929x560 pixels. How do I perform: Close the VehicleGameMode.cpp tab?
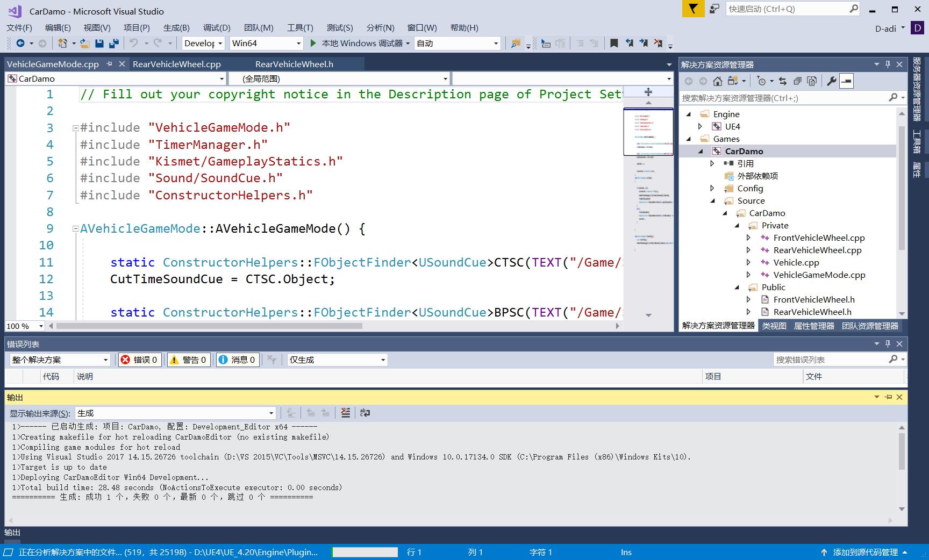[x=122, y=64]
